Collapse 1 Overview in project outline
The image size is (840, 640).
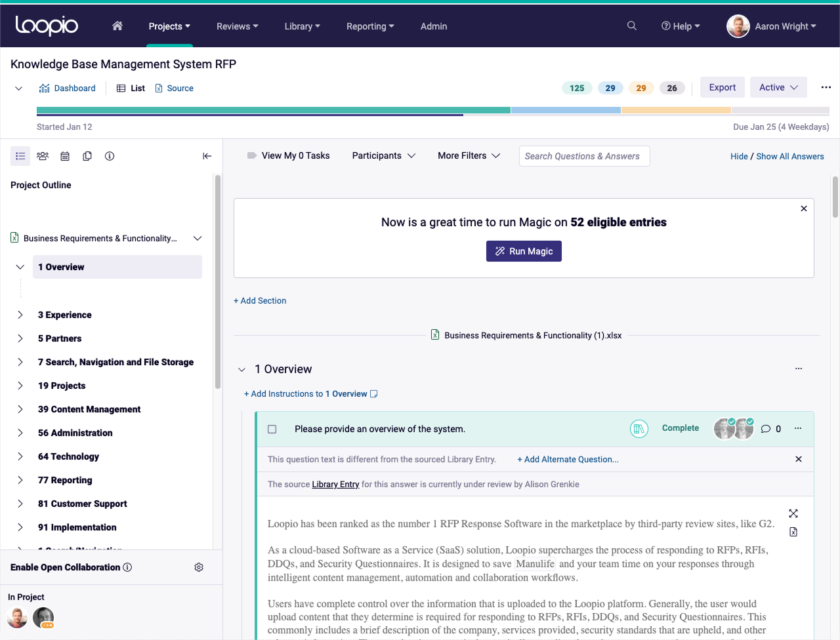coord(20,267)
